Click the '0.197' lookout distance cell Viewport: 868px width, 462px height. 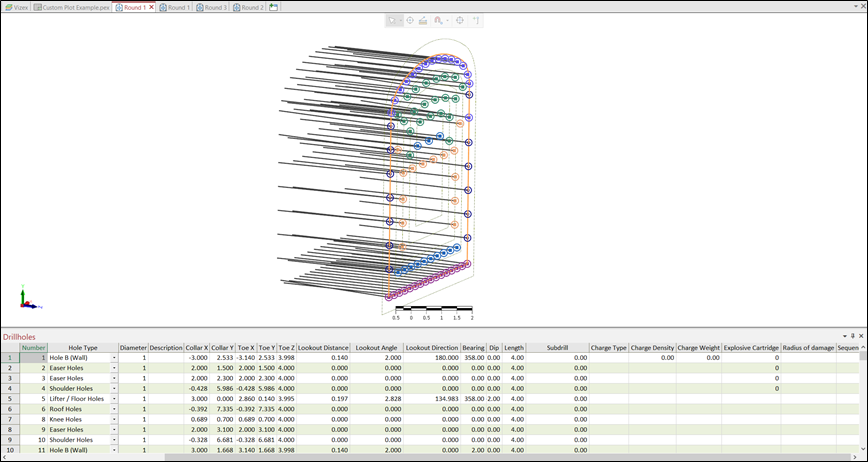[323, 398]
